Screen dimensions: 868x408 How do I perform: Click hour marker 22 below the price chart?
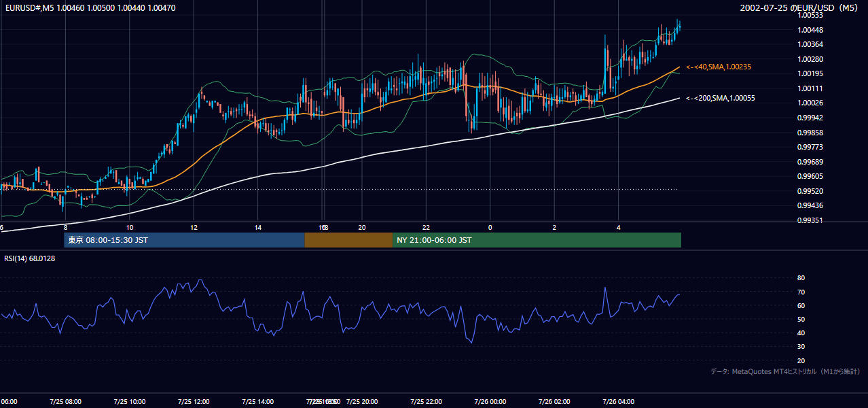pos(426,227)
